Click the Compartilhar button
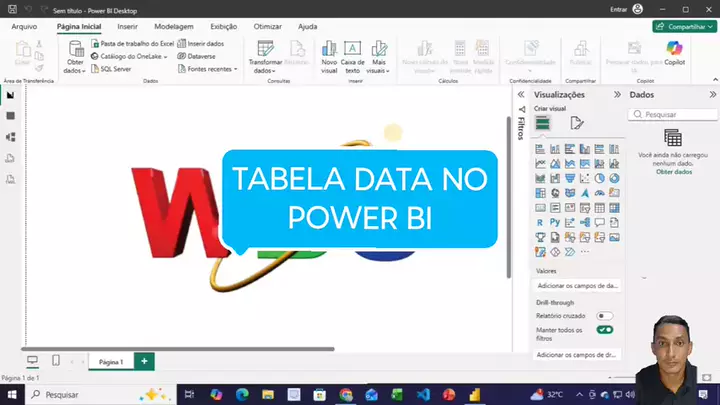This screenshot has width=720, height=405. pos(683,27)
